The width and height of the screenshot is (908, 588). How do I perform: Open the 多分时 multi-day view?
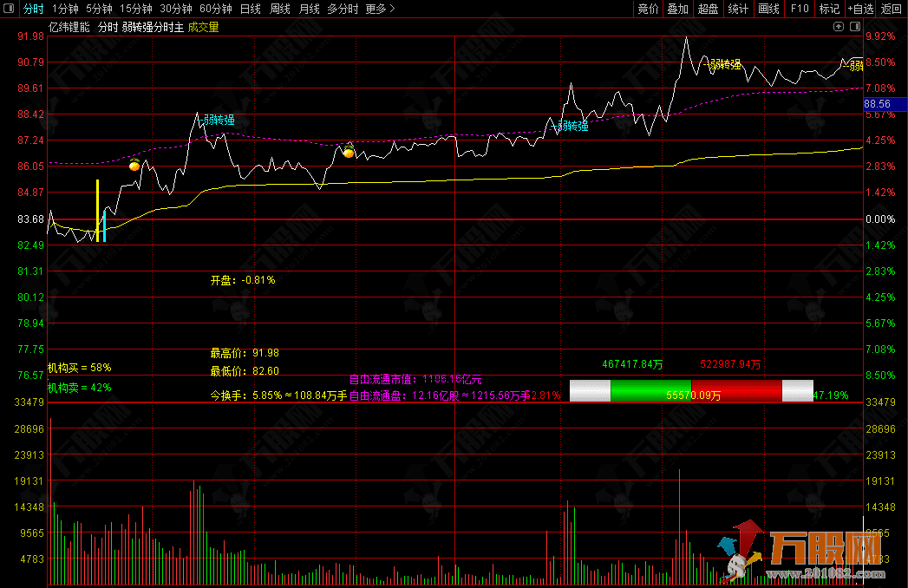point(342,9)
